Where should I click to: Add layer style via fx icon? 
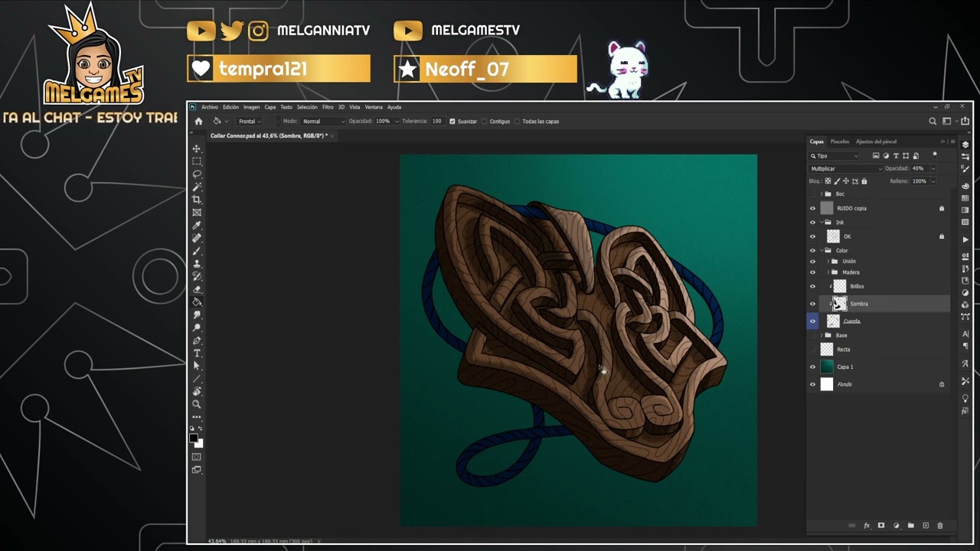867,526
